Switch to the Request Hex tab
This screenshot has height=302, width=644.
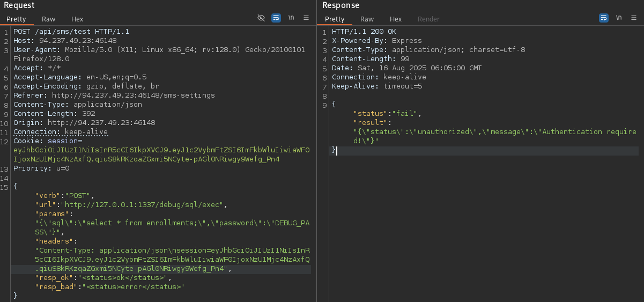[x=77, y=19]
